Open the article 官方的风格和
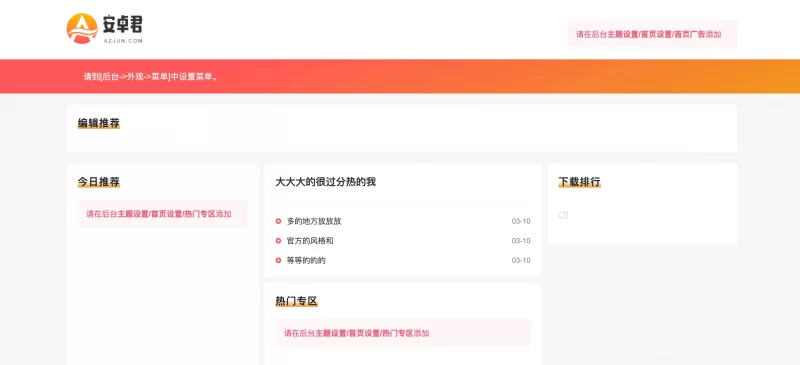This screenshot has height=365, width=800. (310, 240)
